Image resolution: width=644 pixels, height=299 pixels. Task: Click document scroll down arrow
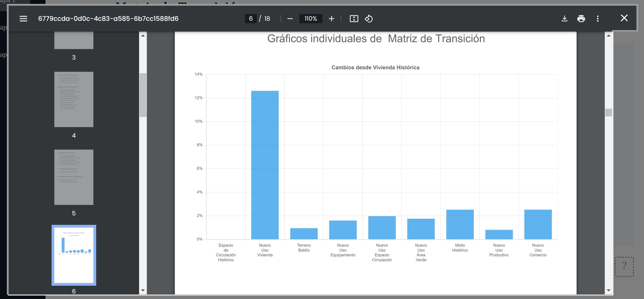[x=608, y=291]
